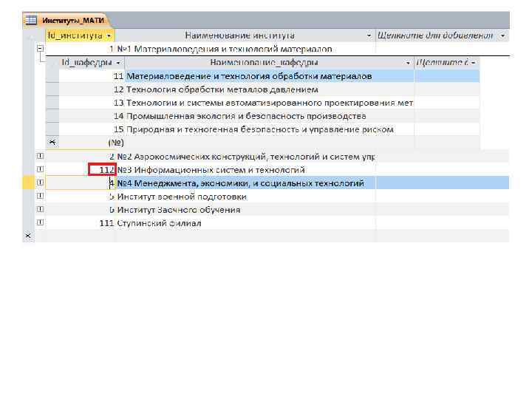
Task: Click the Id cell being edited with value 4
Action: [81, 183]
